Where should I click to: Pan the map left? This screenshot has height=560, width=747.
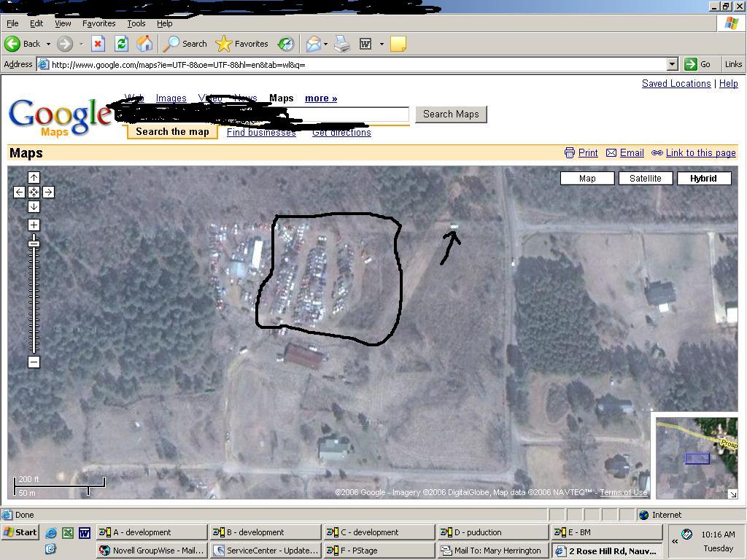coord(19,192)
